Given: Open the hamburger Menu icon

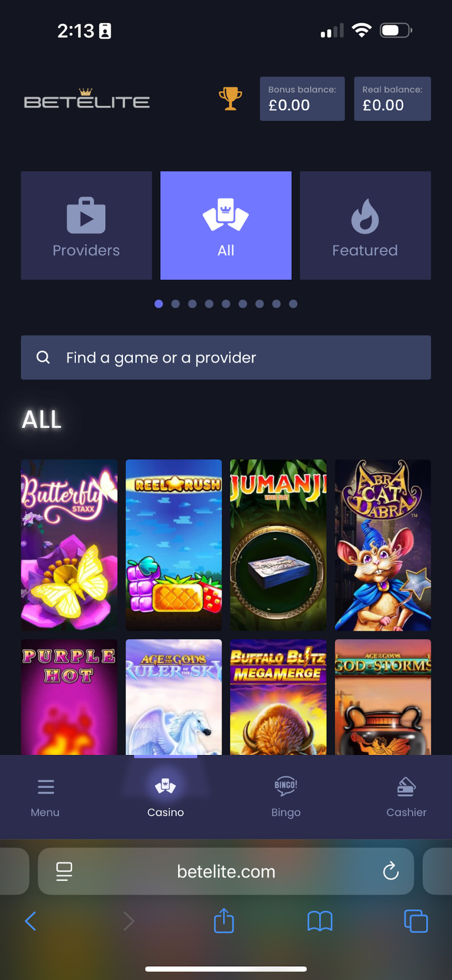Looking at the screenshot, I should (x=46, y=787).
